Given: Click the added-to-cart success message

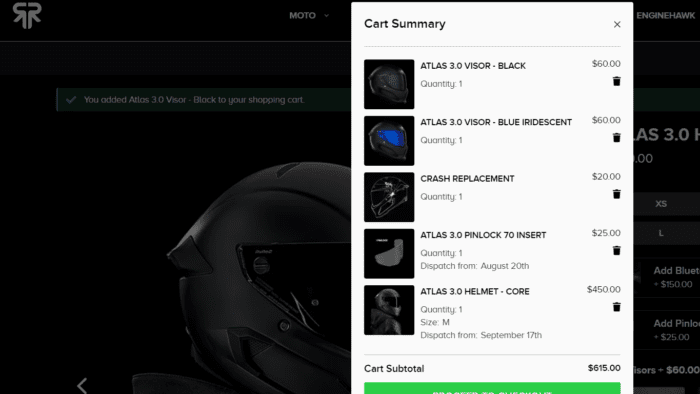Looking at the screenshot, I should (194, 100).
